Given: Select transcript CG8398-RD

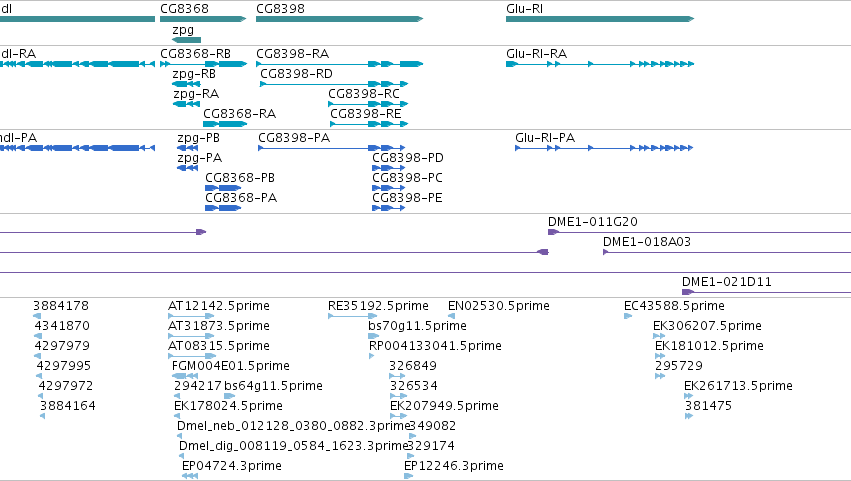Looking at the screenshot, I should tap(296, 74).
